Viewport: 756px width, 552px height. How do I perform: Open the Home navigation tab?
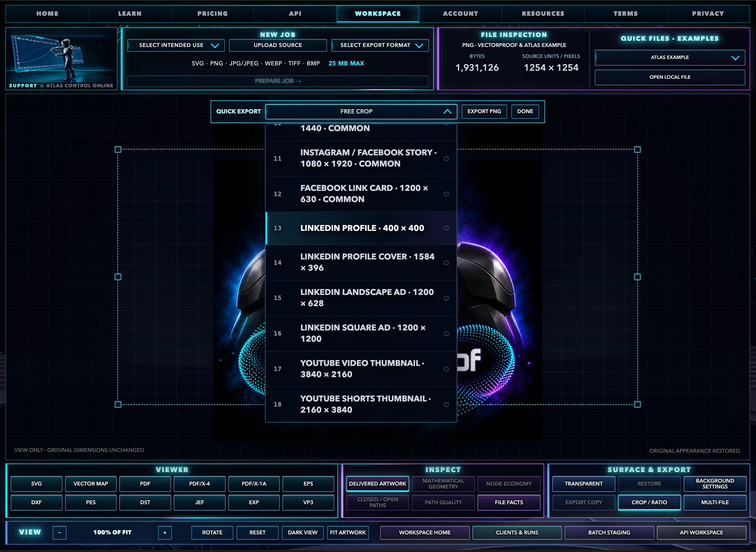(47, 14)
